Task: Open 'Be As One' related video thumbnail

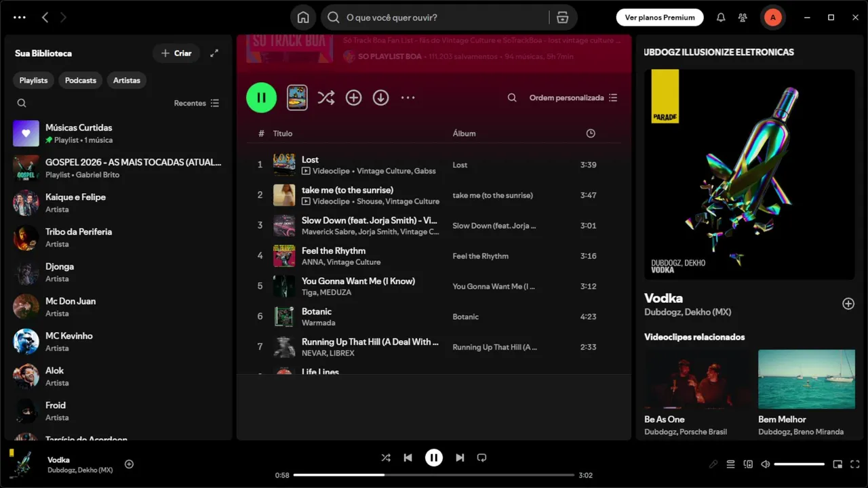Action: point(698,380)
